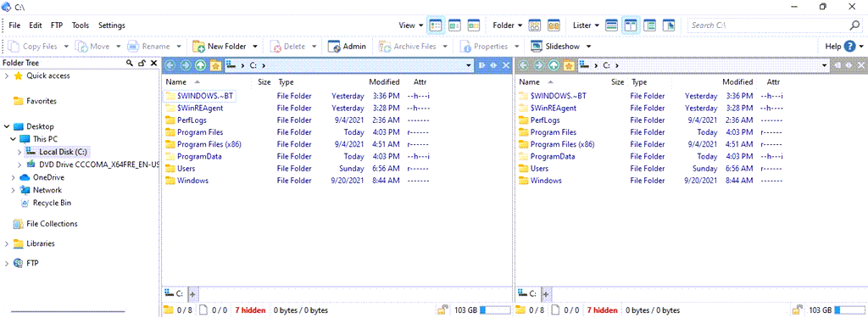
Task: Click the lock icon in Folder Tree header
Action: pyautogui.click(x=142, y=63)
